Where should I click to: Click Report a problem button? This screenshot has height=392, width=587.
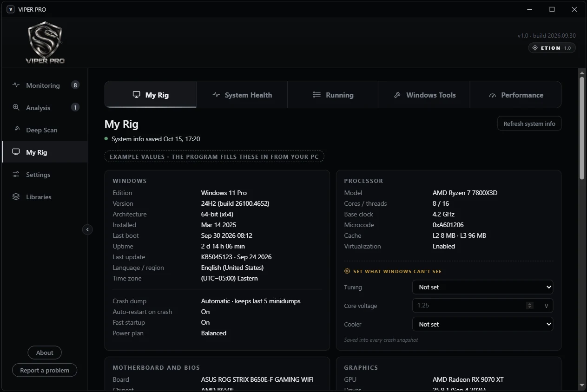[x=45, y=370]
